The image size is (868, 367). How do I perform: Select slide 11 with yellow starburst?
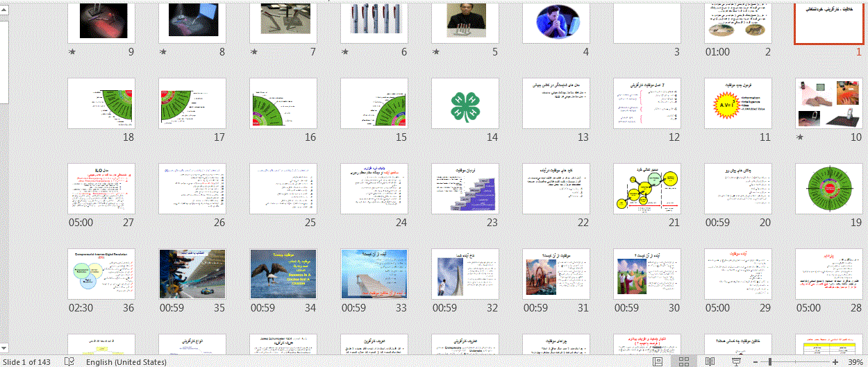(x=738, y=103)
